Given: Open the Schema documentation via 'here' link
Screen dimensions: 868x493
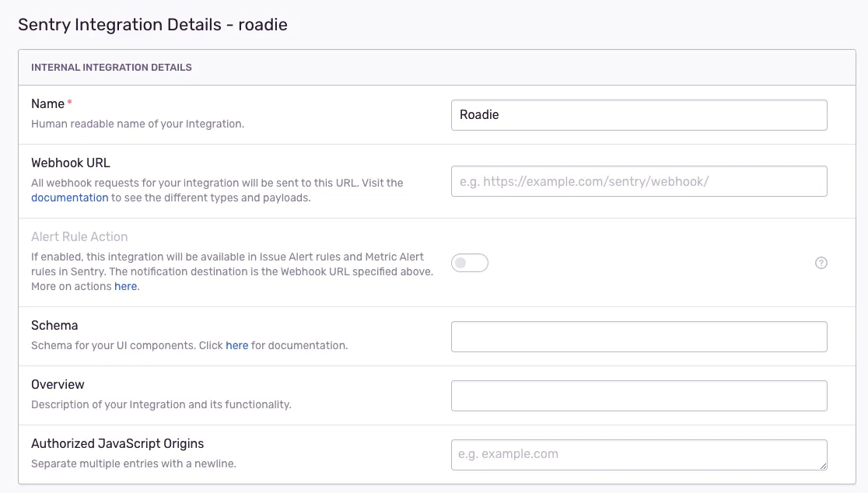Looking at the screenshot, I should point(237,345).
